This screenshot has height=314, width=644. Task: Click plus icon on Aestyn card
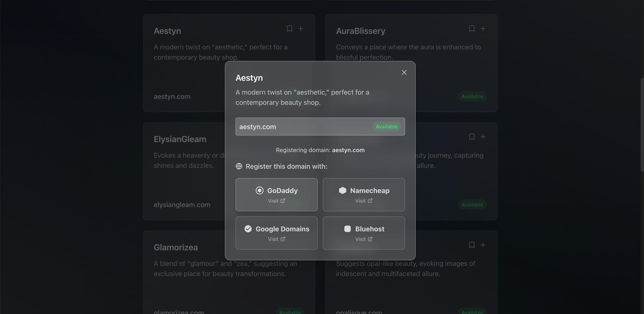coord(301,29)
